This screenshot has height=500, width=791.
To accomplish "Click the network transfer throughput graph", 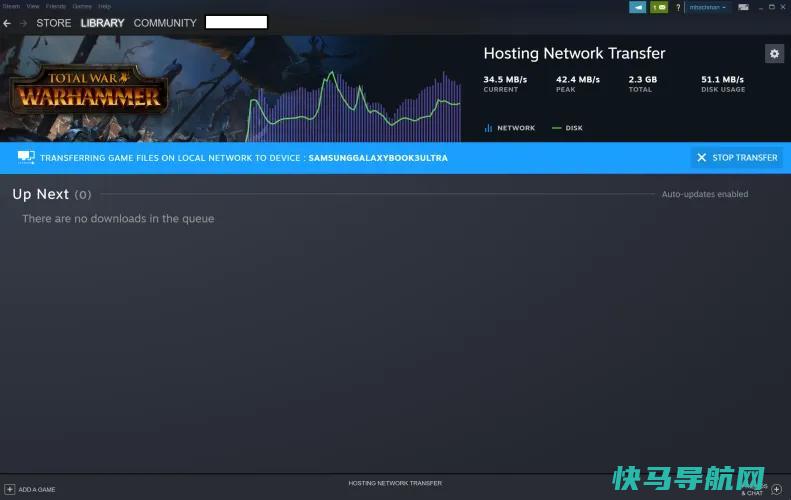I will click(354, 107).
